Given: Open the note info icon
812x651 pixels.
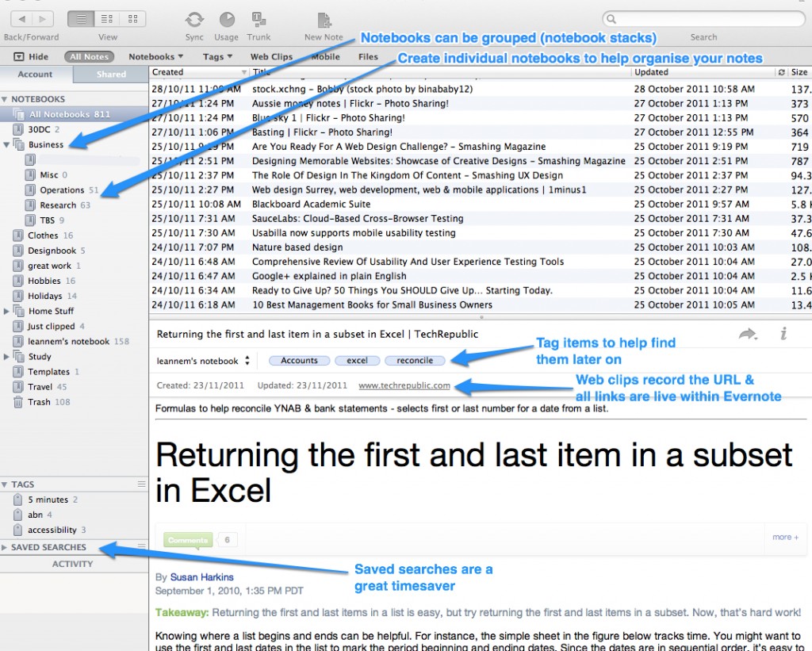Looking at the screenshot, I should 784,334.
